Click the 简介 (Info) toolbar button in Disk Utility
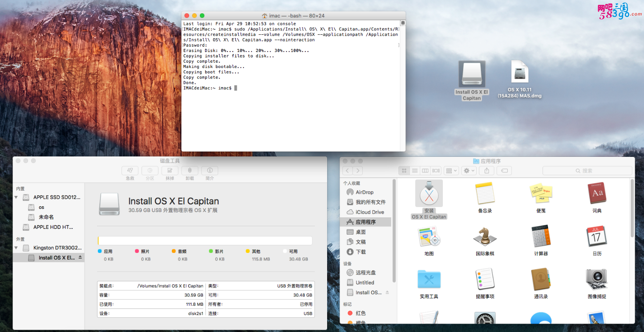This screenshot has width=644, height=332. point(210,171)
